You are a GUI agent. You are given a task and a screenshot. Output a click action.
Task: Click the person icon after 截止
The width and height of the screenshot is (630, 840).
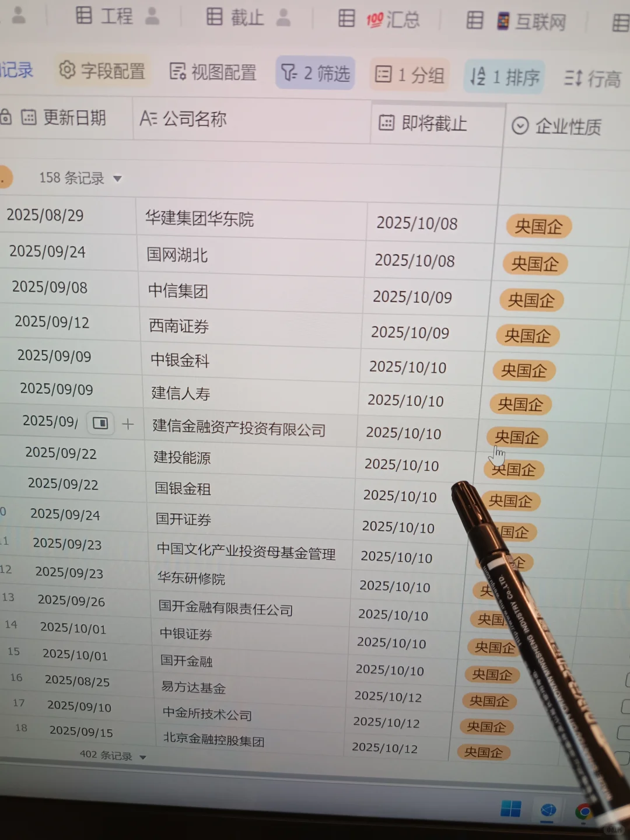283,17
